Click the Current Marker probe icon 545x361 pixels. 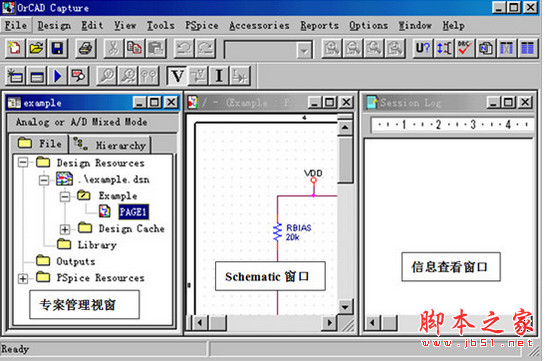click(x=149, y=76)
